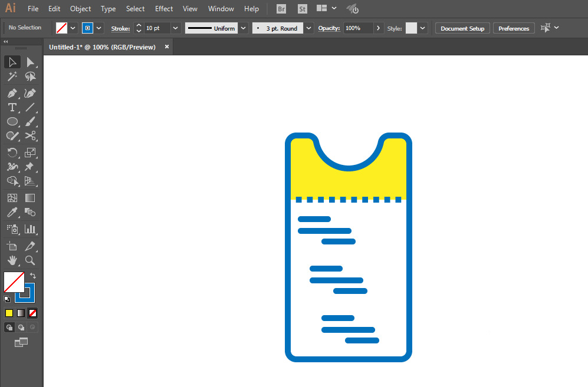Viewport: 588px width, 387px height.
Task: Open the Preferences button
Action: pyautogui.click(x=514, y=28)
